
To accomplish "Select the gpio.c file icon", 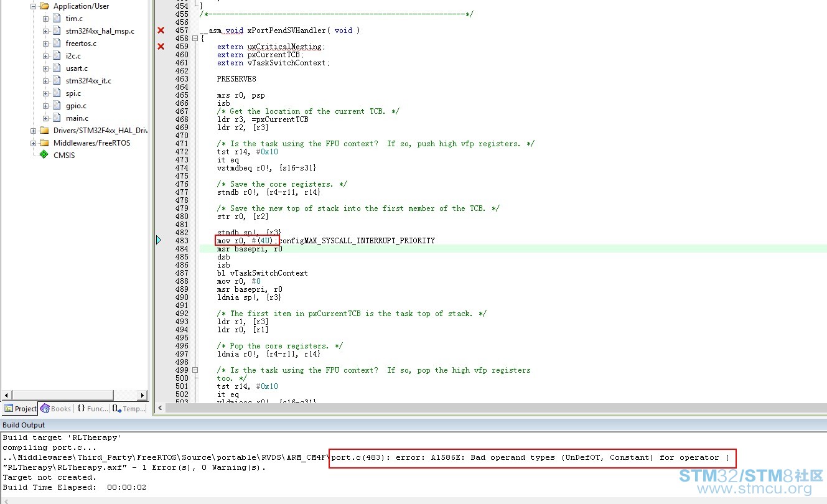I will (56, 106).
